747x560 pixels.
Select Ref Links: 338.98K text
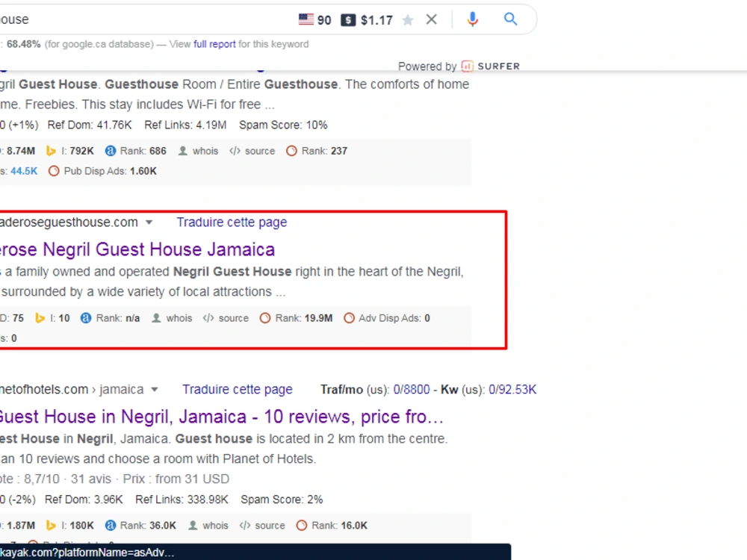(182, 500)
